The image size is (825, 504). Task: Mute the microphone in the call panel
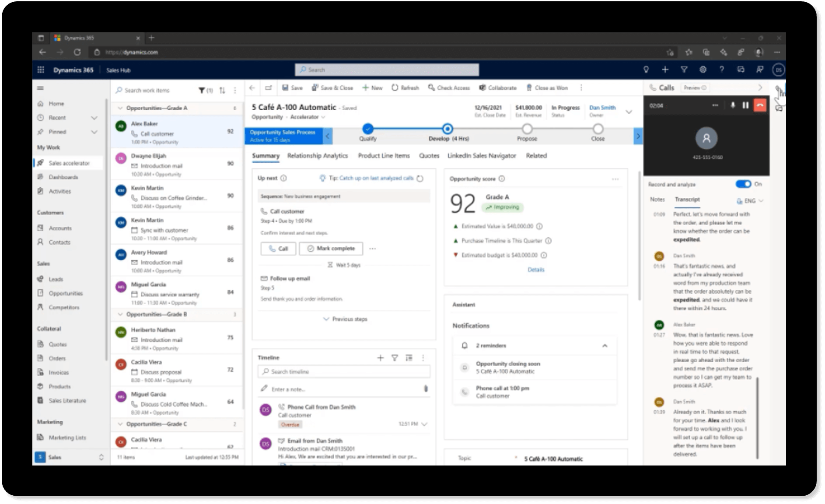tap(732, 105)
